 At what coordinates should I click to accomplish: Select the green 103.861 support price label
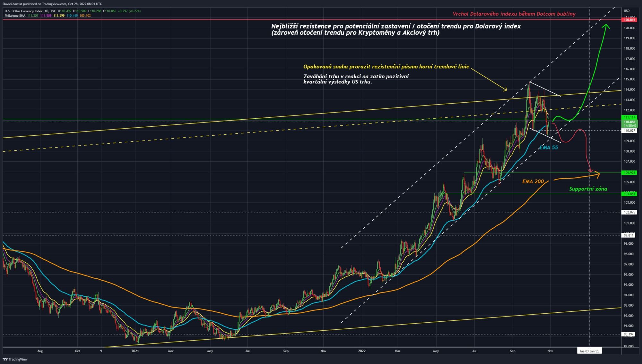pos(629,194)
